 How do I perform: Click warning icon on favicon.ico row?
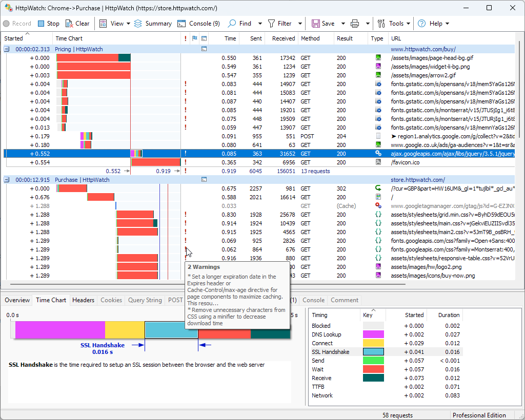click(186, 162)
